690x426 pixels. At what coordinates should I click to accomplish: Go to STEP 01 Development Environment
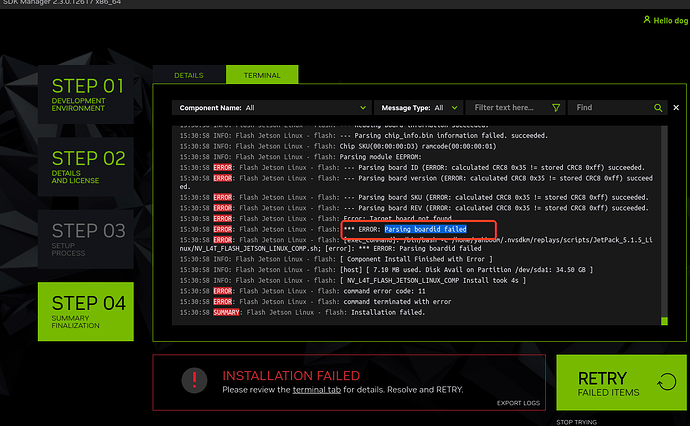[86, 95]
